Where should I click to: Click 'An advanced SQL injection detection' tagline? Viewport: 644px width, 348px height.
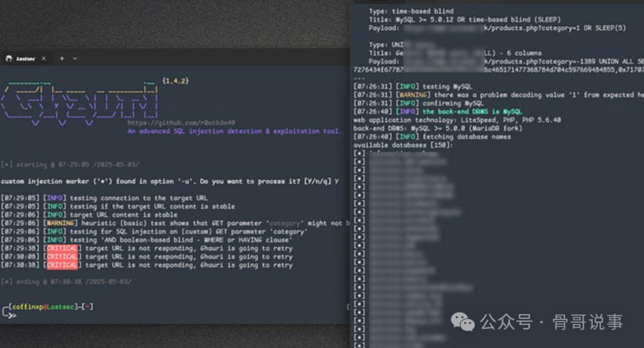click(x=234, y=131)
